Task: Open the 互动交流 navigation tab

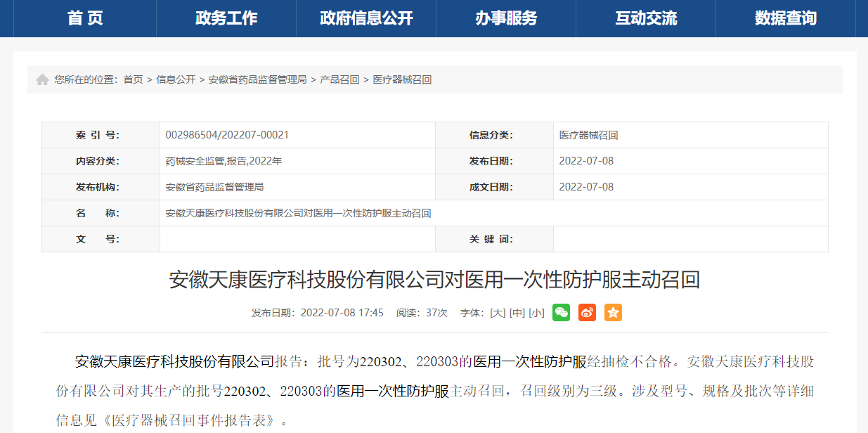Action: pos(646,18)
